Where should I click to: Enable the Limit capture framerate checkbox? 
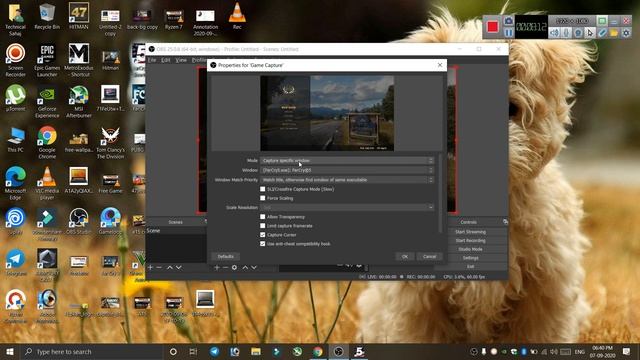coord(262,226)
